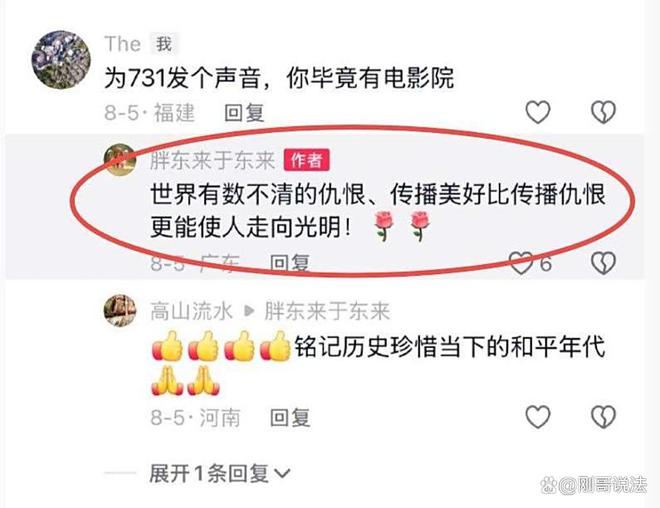Screen dimensions: 660x508
Task: Expand 展开1条回复 to see more replies
Action: click(x=220, y=473)
